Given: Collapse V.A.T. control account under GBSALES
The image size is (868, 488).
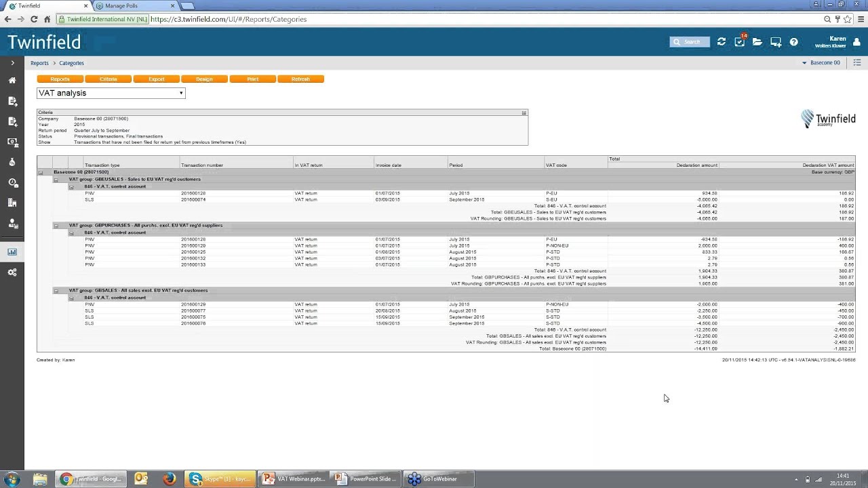Looking at the screenshot, I should click(71, 298).
